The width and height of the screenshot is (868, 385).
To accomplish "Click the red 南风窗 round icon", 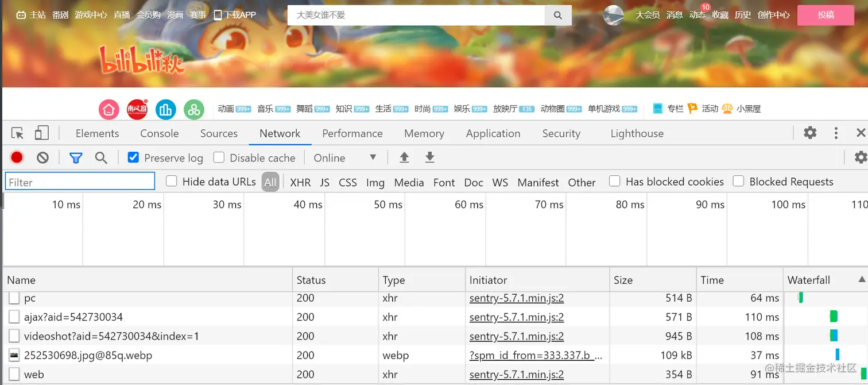I will point(137,109).
